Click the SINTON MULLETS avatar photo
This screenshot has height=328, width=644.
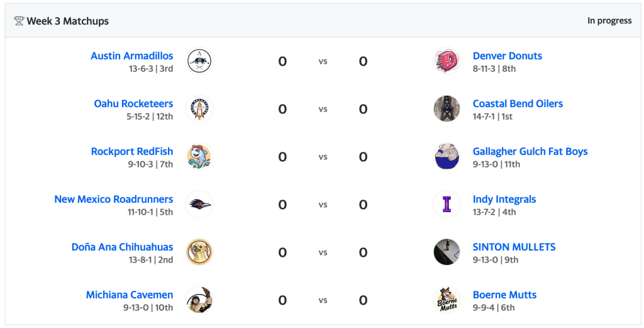[447, 252]
